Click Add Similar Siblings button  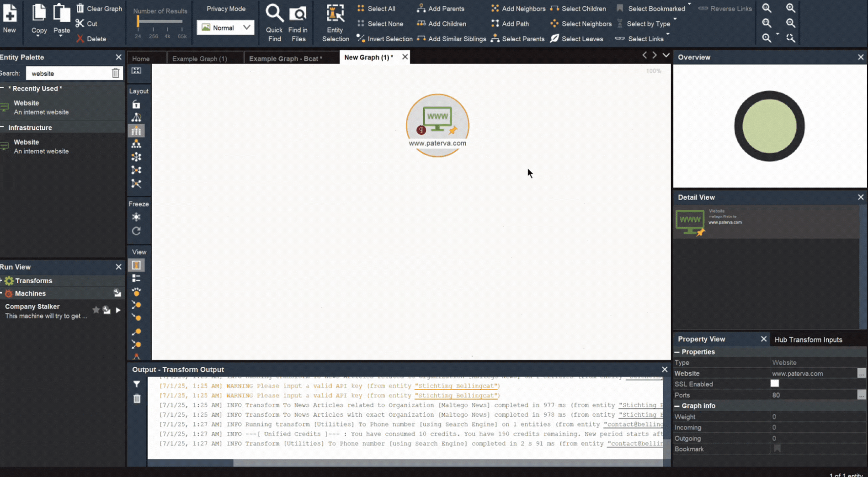pos(452,39)
